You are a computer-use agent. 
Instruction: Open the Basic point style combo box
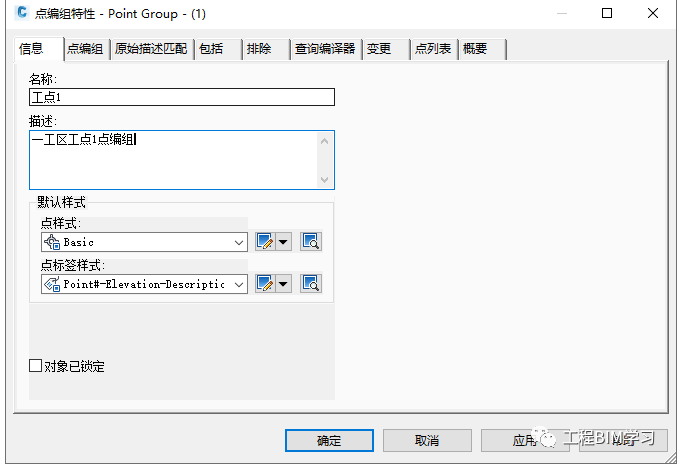pos(144,242)
